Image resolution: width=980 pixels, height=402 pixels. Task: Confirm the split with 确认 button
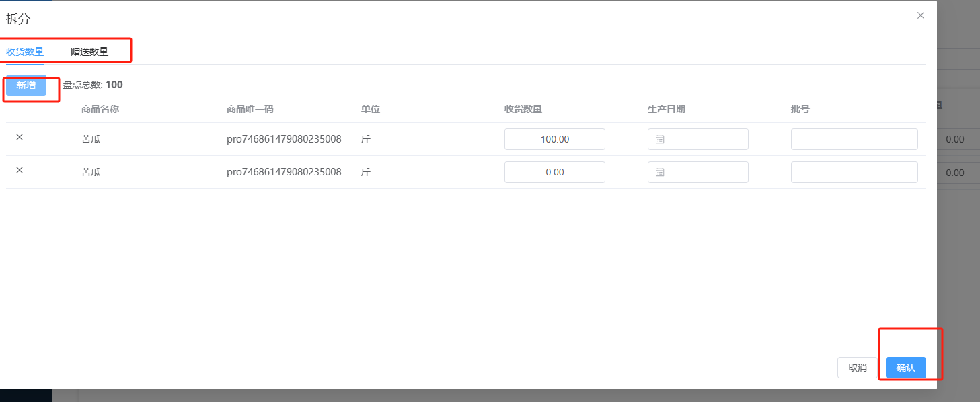(905, 368)
